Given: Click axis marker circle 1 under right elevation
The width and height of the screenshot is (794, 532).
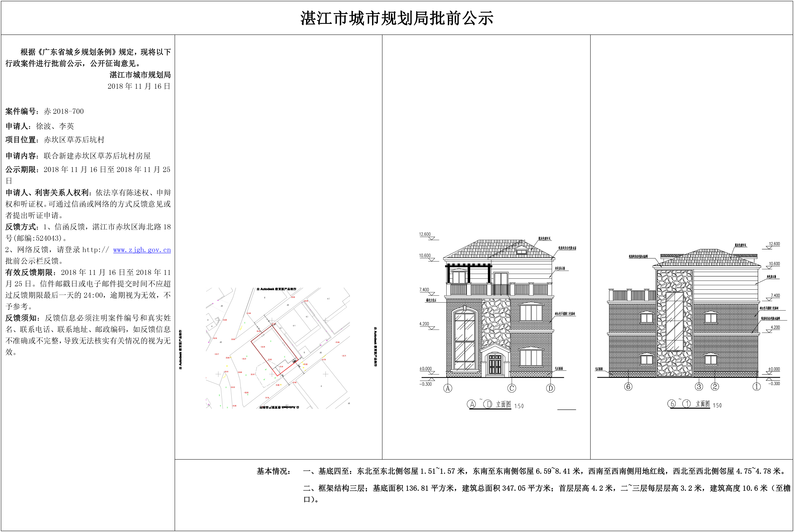Looking at the screenshot, I should (756, 387).
